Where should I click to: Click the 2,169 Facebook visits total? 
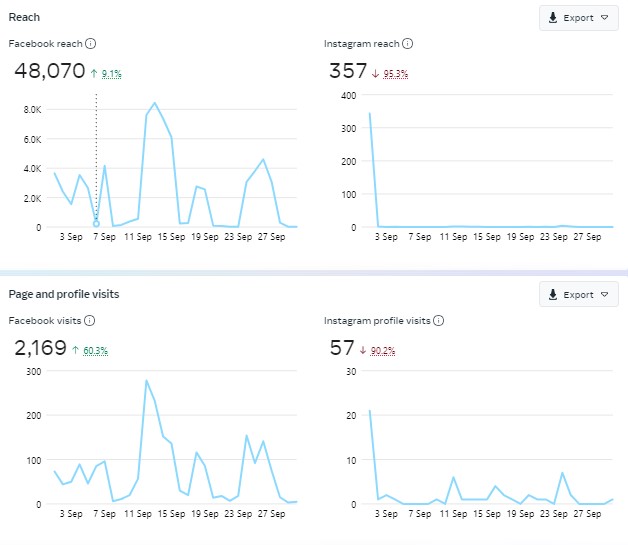coord(40,348)
